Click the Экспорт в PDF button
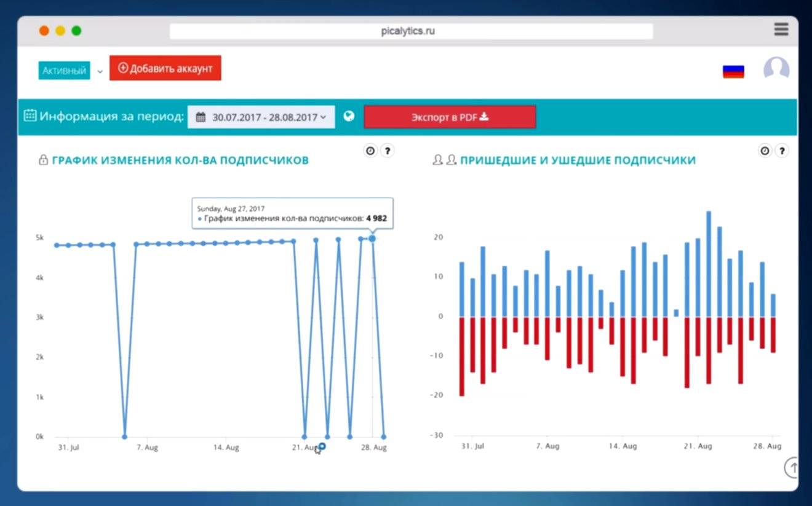This screenshot has width=812, height=506. click(x=450, y=117)
